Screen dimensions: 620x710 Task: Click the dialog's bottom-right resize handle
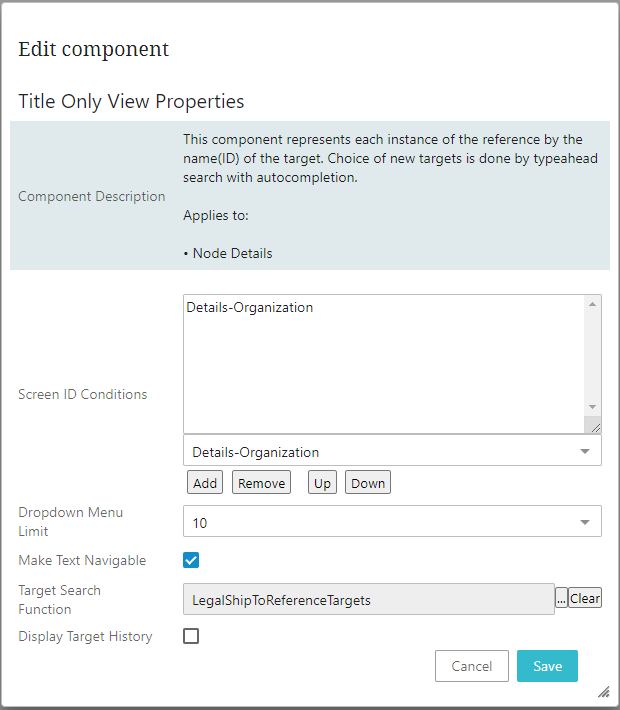[x=603, y=691]
